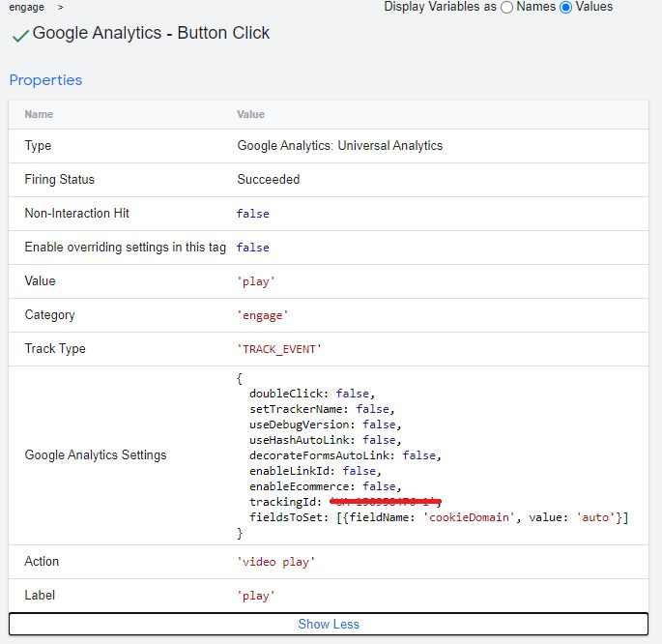
Task: Click 'Google Analytics: Universal Analytics' value
Action: (340, 145)
